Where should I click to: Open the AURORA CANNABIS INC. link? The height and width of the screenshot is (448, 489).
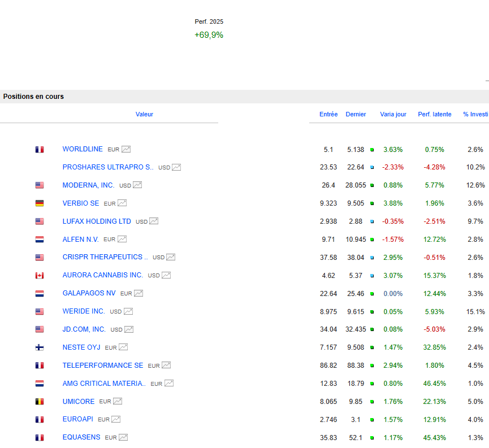pos(102,275)
